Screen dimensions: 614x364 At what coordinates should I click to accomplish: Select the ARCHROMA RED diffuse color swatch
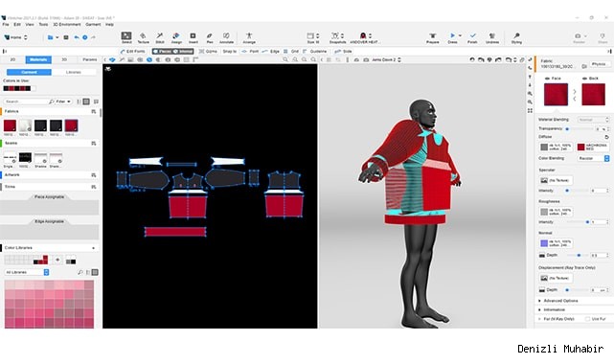[x=580, y=147]
